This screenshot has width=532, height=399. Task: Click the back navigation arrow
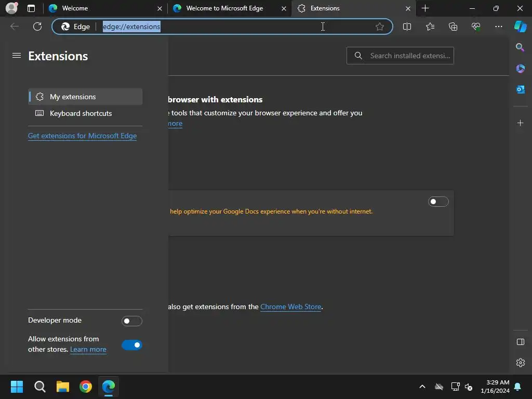(14, 26)
